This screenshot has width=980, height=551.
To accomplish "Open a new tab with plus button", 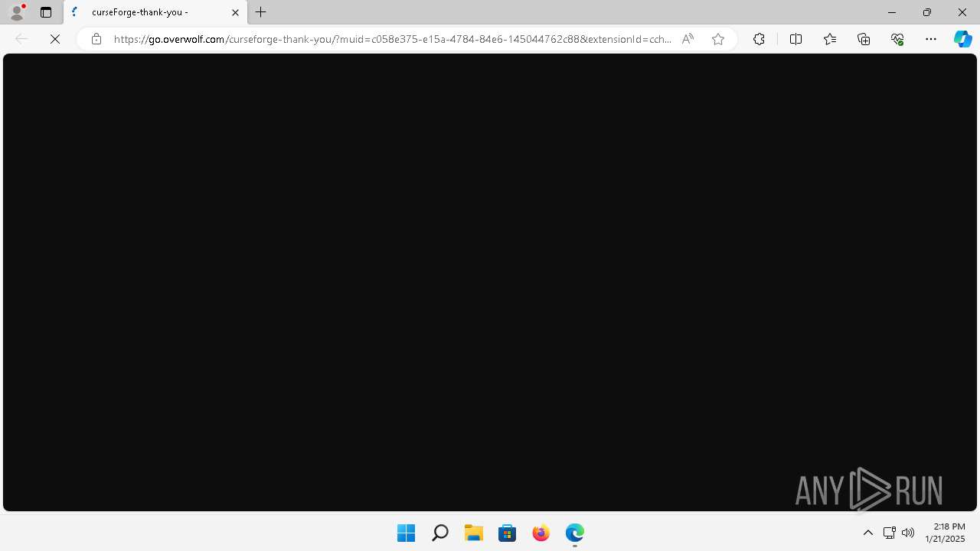I will 261,12.
